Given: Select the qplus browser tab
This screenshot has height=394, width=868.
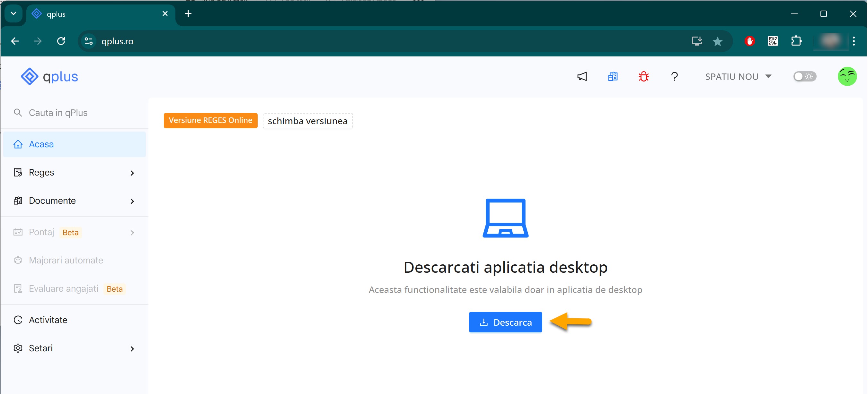Looking at the screenshot, I should [101, 14].
